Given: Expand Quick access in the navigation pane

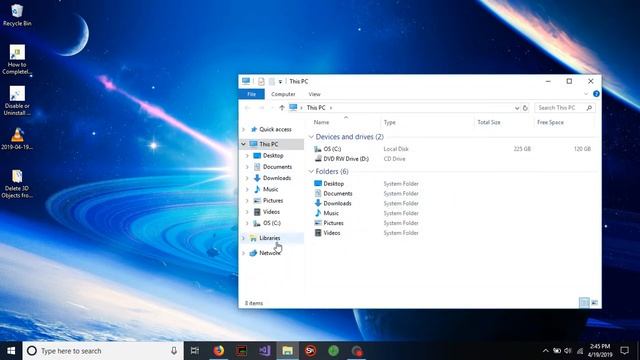Looking at the screenshot, I should point(244,129).
